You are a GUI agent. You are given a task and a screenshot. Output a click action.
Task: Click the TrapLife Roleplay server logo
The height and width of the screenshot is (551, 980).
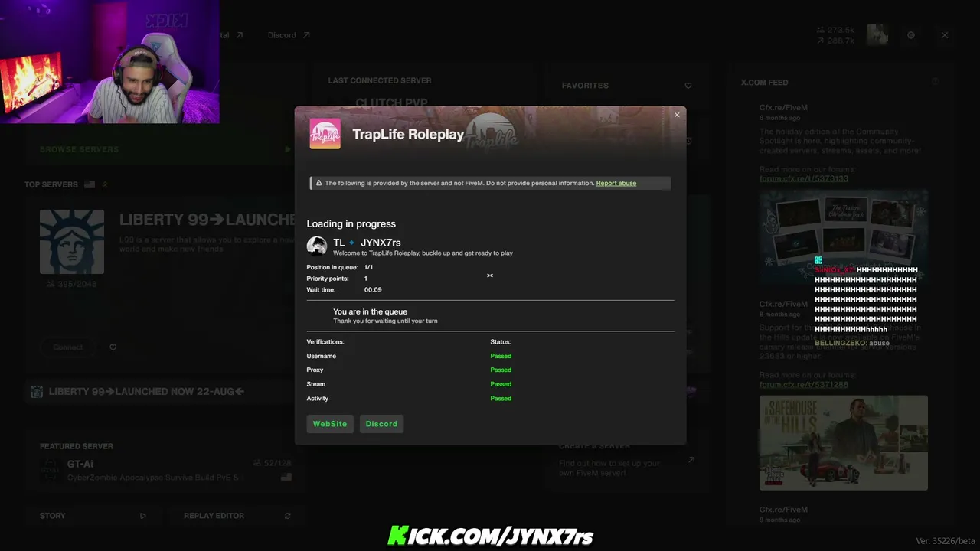pyautogui.click(x=325, y=134)
